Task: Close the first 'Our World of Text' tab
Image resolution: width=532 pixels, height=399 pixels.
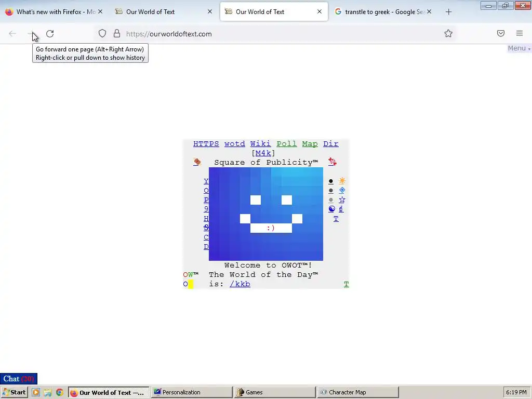Action: point(210,11)
